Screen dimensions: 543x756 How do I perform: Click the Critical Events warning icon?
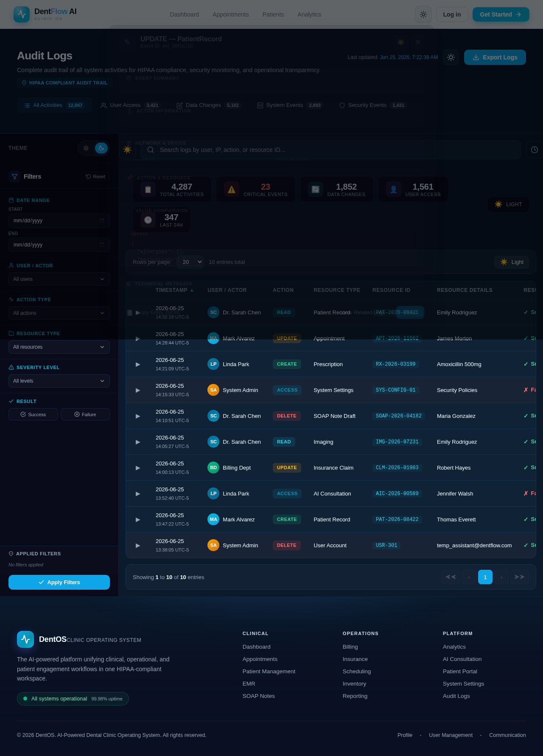232,190
